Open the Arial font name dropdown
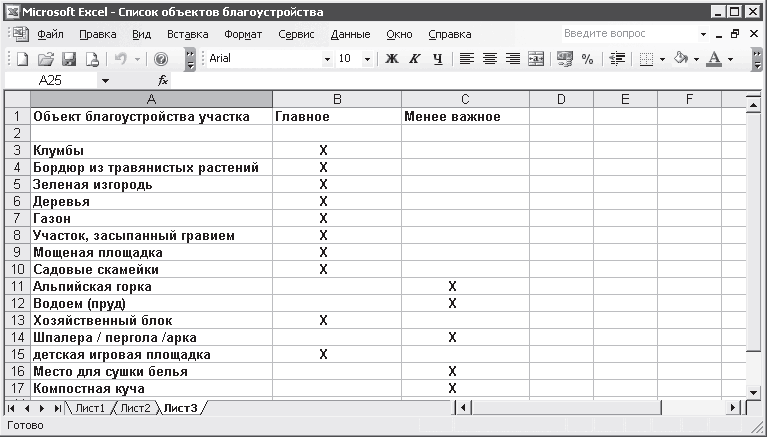The height and width of the screenshot is (437, 767). click(326, 59)
